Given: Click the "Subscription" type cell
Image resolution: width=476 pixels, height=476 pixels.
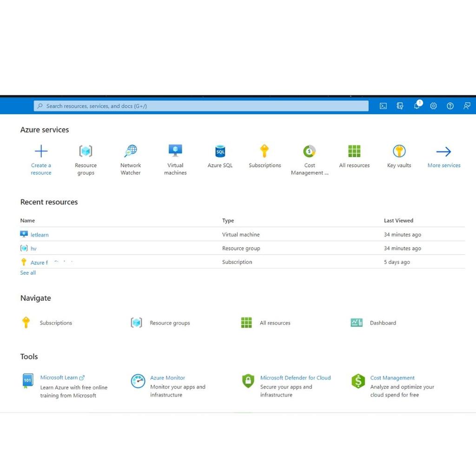Looking at the screenshot, I should (237, 262).
